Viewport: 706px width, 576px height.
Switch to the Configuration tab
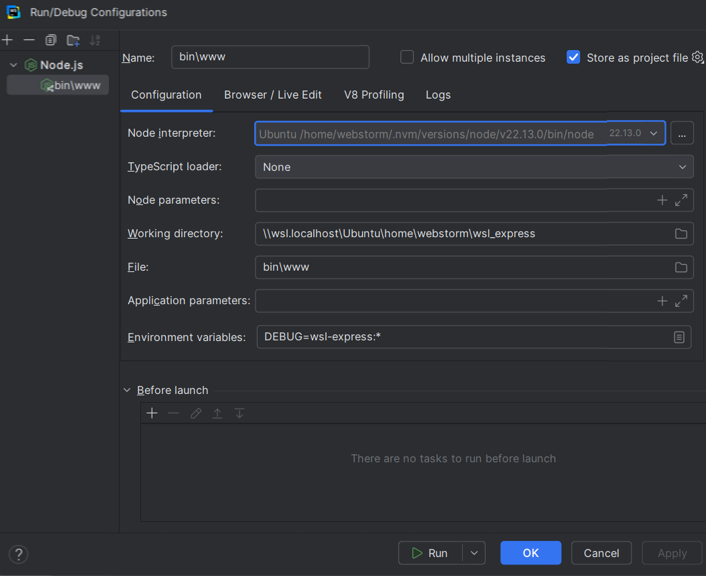pyautogui.click(x=166, y=95)
